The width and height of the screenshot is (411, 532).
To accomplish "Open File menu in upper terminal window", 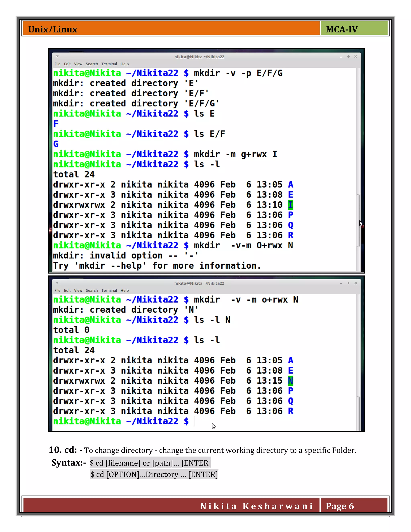I will pyautogui.click(x=57, y=64).
